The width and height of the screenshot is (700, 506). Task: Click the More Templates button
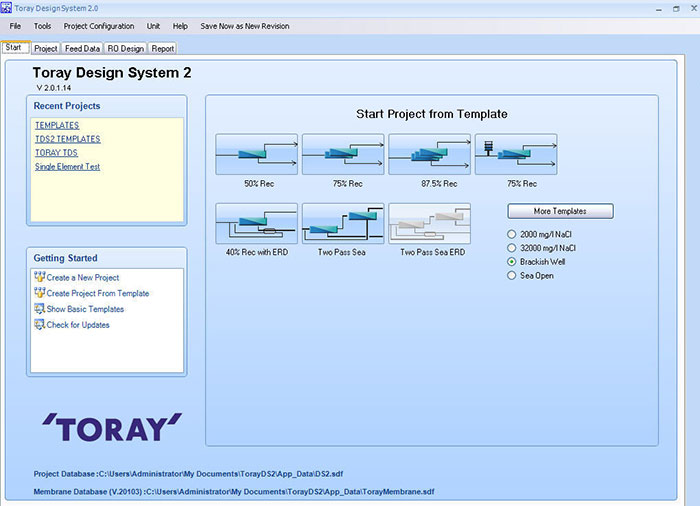[560, 211]
